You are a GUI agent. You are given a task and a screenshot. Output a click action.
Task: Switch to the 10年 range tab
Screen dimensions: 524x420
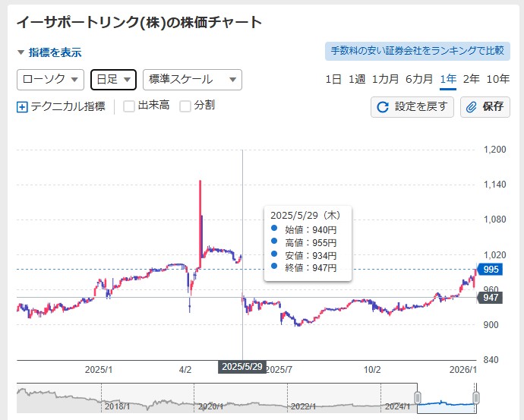(x=497, y=79)
